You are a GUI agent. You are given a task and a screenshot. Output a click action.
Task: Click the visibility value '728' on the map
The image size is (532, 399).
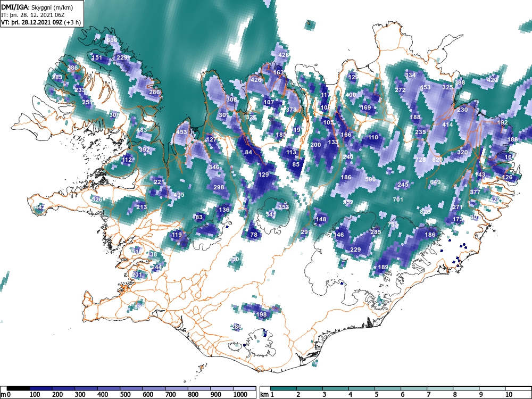click(x=420, y=160)
